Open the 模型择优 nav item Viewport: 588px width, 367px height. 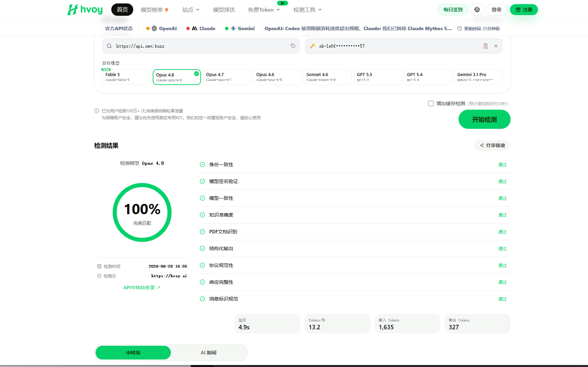click(x=224, y=10)
